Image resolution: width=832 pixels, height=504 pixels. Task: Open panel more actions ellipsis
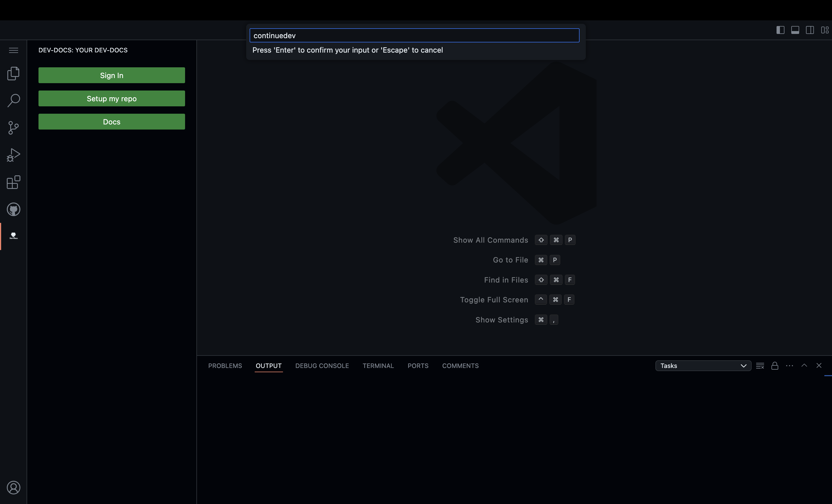point(790,366)
